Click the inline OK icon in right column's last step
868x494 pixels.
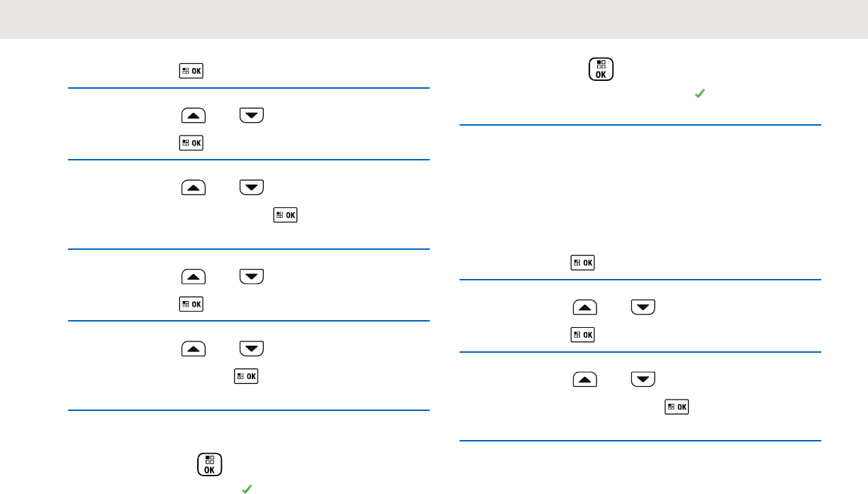click(x=677, y=406)
